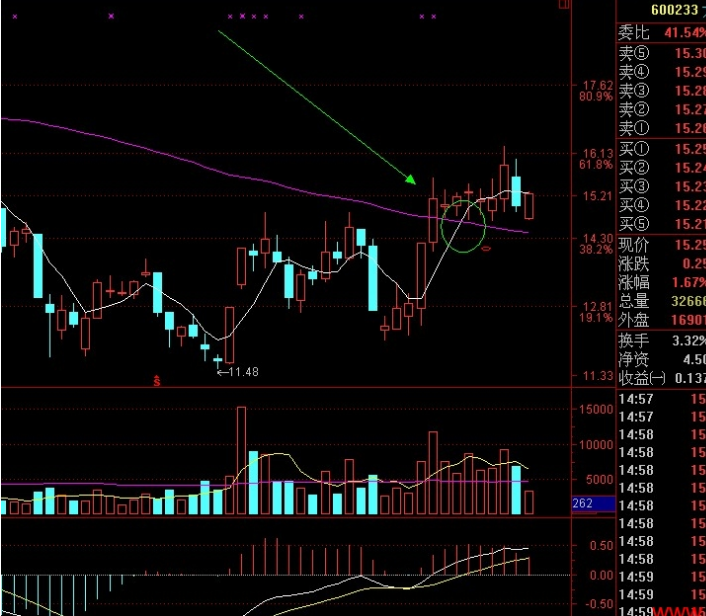
Task: Click the 0.50 MACD axis label
Action: pos(602,546)
